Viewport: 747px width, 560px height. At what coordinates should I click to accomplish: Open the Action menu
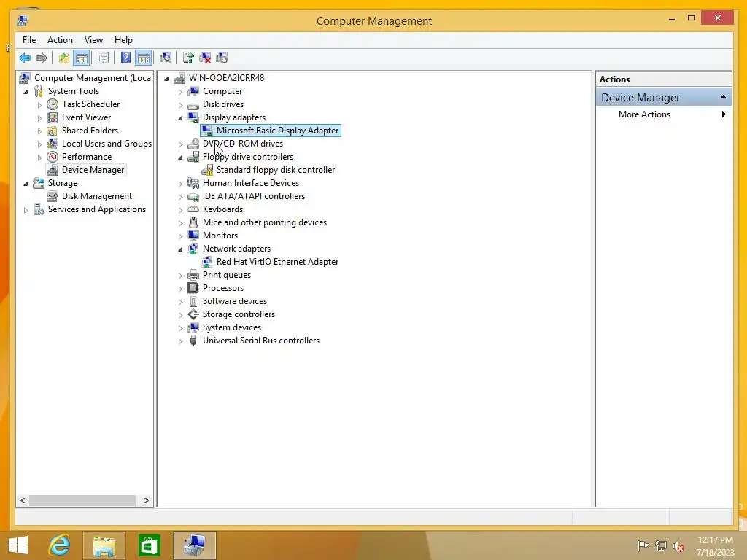pyautogui.click(x=60, y=40)
